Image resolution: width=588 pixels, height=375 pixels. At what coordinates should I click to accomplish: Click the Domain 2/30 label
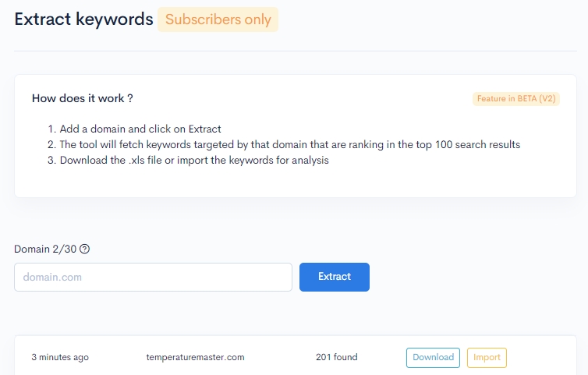[x=45, y=249]
